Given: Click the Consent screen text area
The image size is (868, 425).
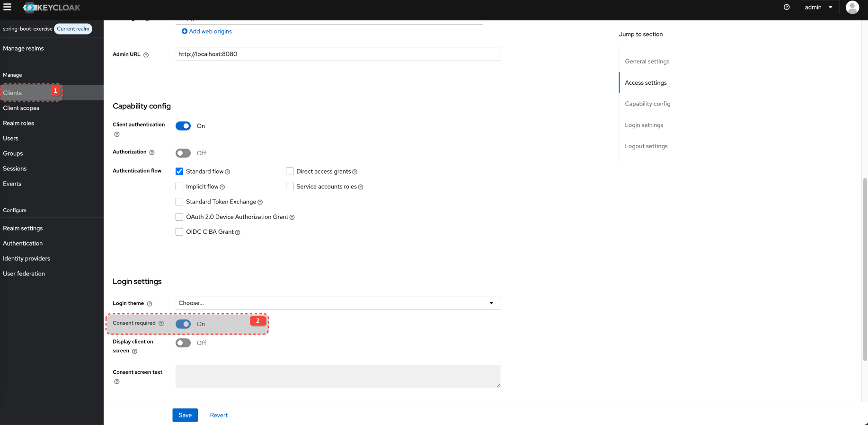Looking at the screenshot, I should click(x=338, y=376).
